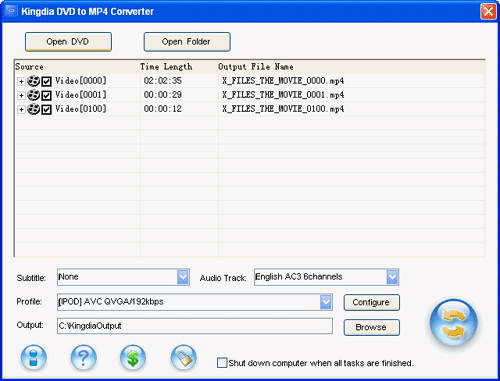This screenshot has height=381, width=500.
Task: Click film reel icon of Video[0100]
Action: (x=33, y=109)
